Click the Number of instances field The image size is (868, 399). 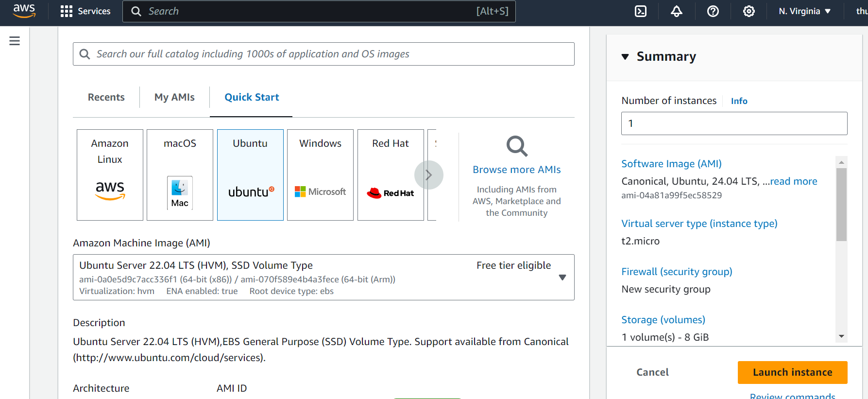point(734,123)
